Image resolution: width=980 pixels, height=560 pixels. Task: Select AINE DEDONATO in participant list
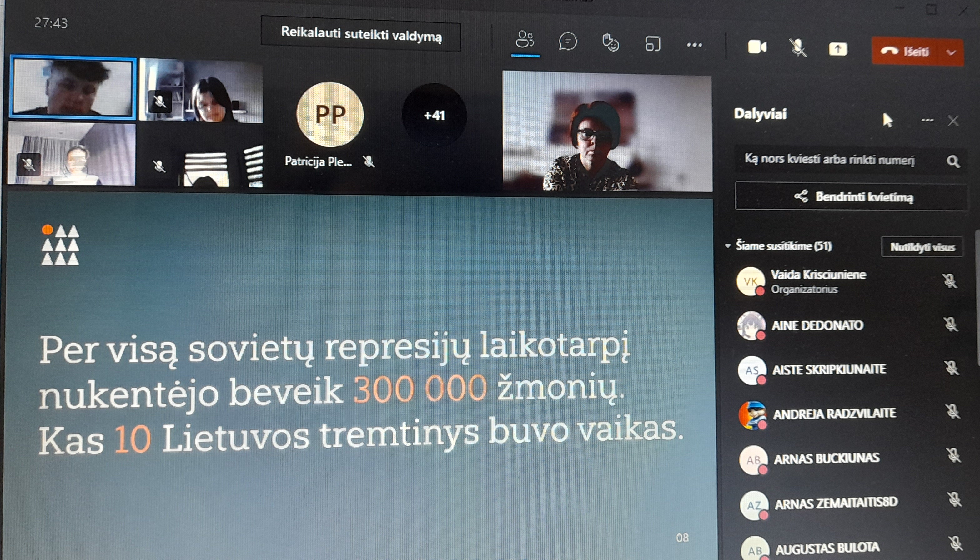(x=817, y=326)
